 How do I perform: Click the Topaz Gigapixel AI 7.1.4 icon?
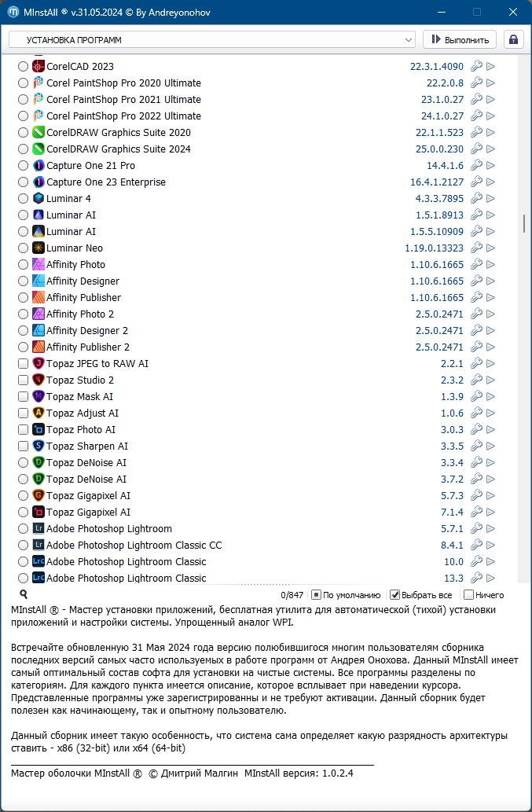click(x=39, y=513)
